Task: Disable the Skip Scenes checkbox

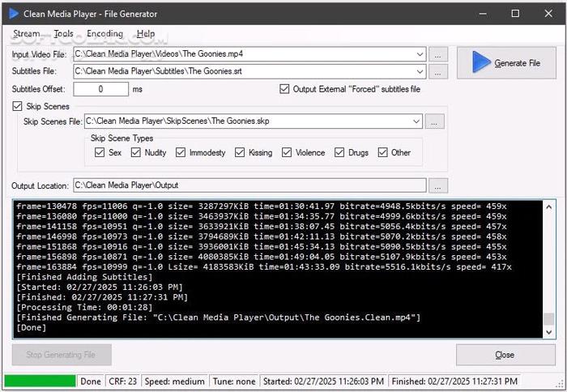Action: [x=18, y=106]
